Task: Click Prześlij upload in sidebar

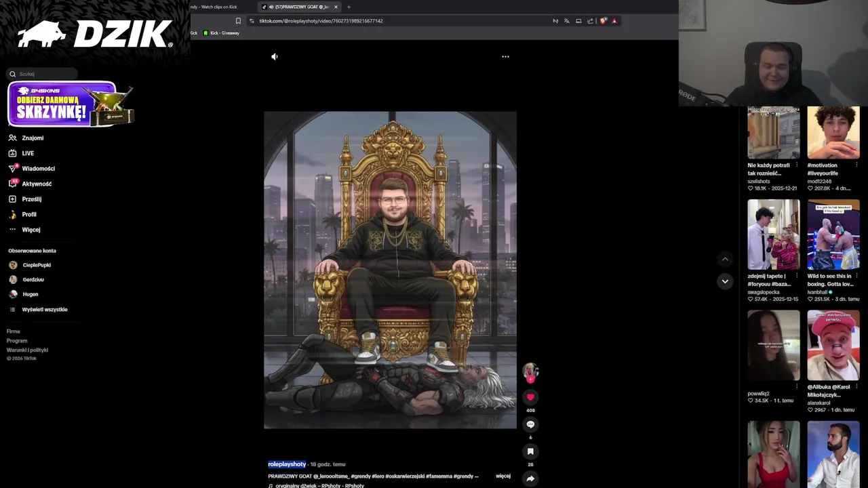Action: (25, 199)
